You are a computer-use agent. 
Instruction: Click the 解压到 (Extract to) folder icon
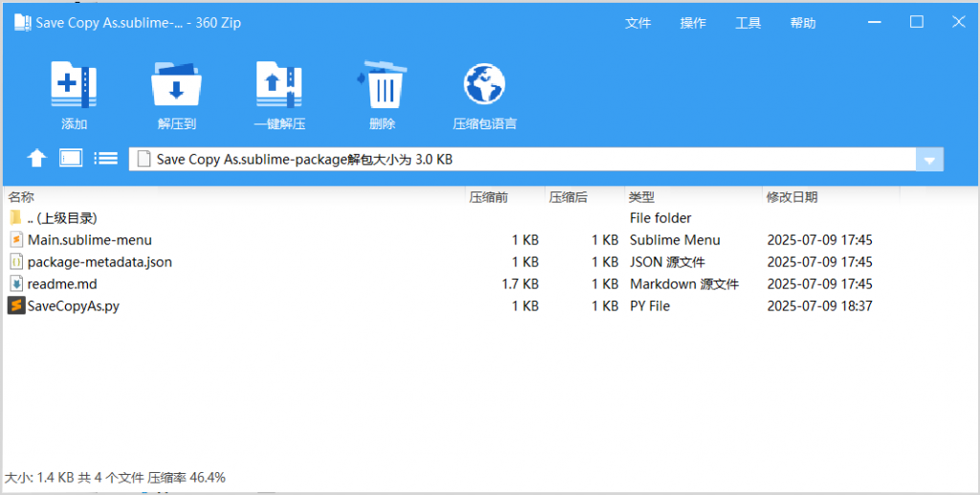176,85
